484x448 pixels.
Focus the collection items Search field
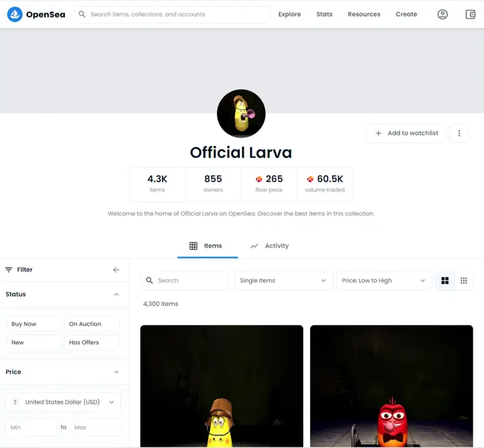point(184,280)
